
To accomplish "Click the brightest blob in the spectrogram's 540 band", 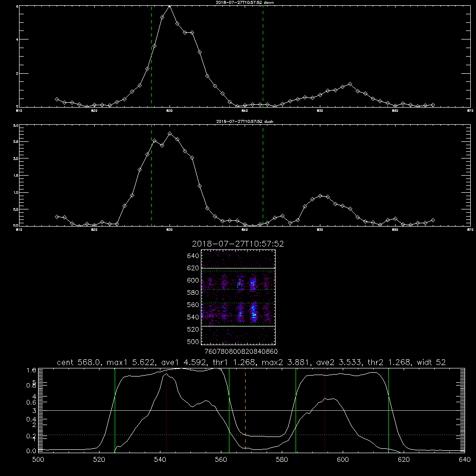I will 254,315.
